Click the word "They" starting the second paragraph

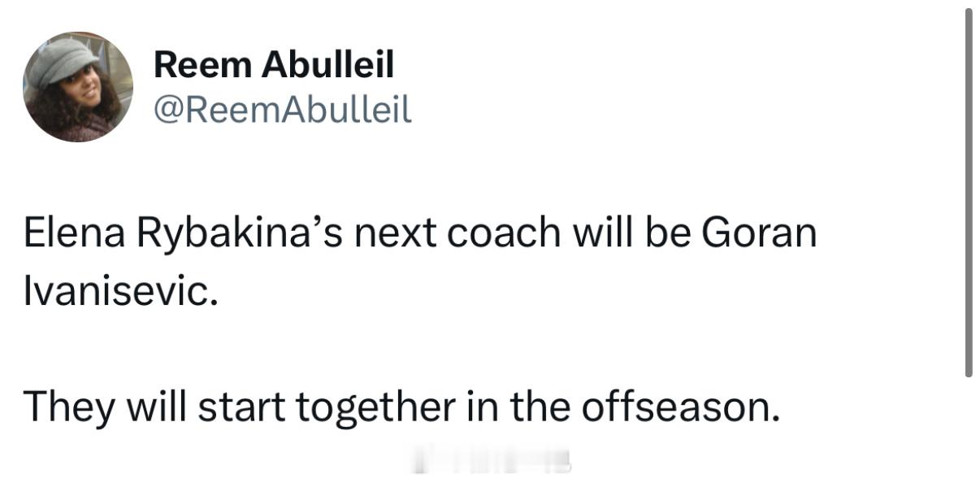tap(68, 409)
